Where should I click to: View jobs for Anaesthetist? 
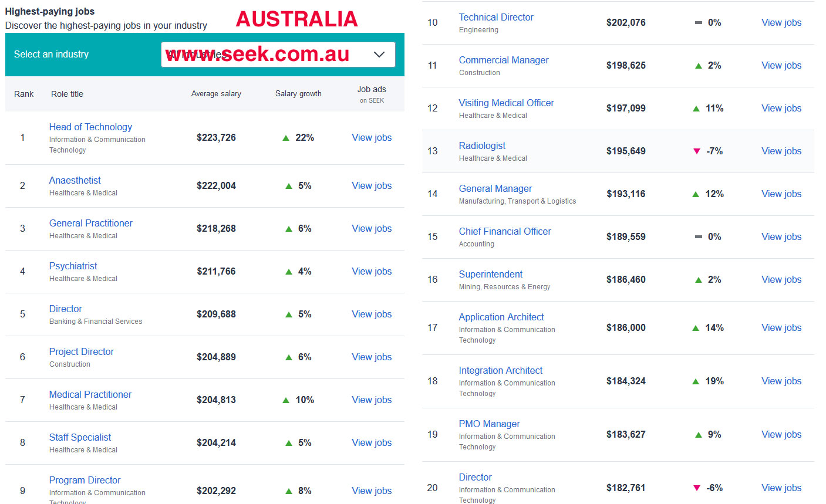point(372,185)
